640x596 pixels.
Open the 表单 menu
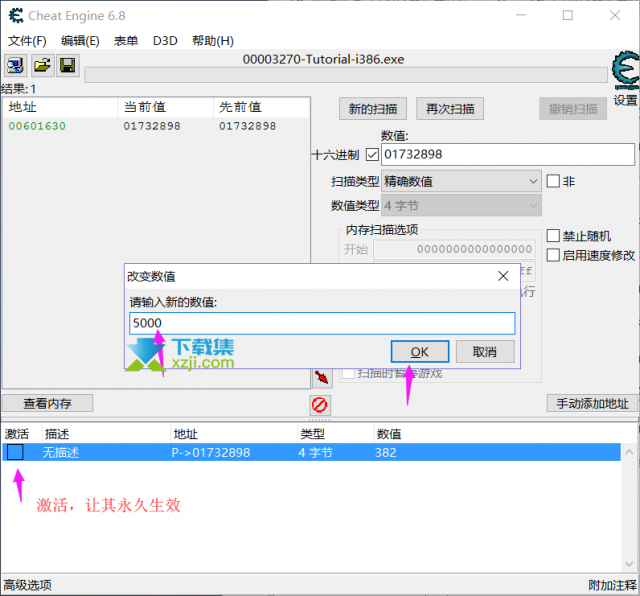click(x=126, y=41)
